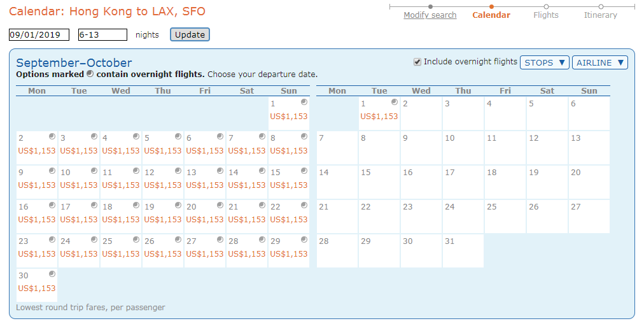Click overnight icon on September 30 cell
Screen dimensions: 644x328
[x=52, y=274]
